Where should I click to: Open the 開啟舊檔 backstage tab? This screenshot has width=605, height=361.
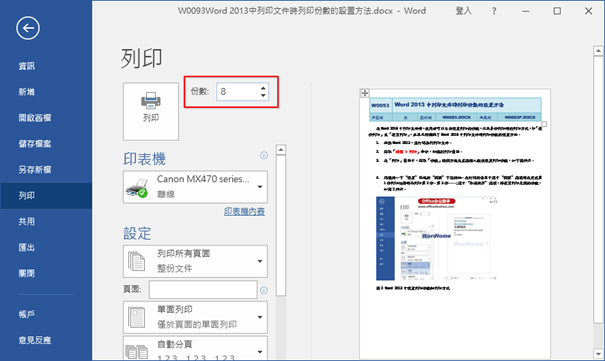[35, 118]
